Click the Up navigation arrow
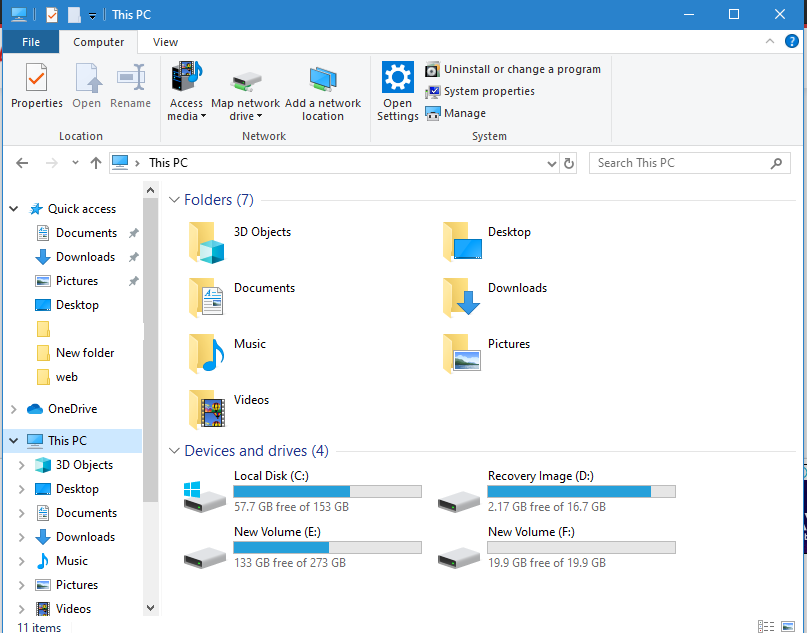 (x=96, y=163)
